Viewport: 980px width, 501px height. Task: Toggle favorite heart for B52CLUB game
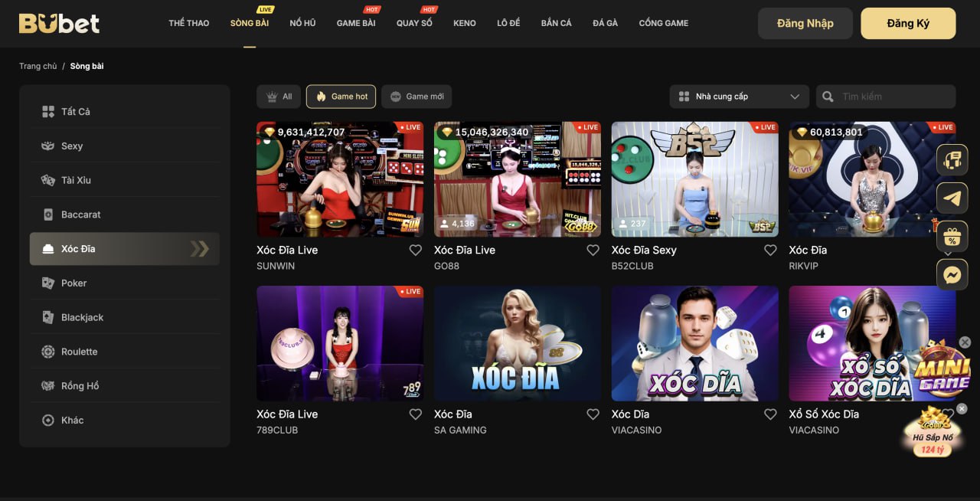tap(770, 250)
